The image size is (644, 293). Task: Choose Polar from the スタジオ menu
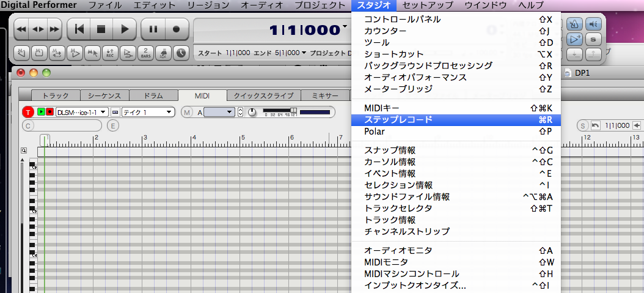pyautogui.click(x=456, y=132)
